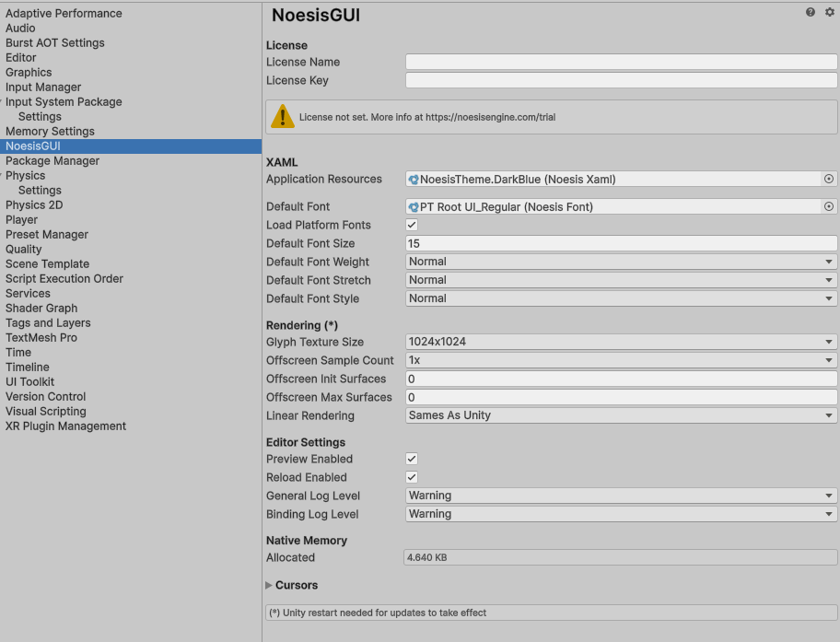Open the Default Font Weight dropdown
840x642 pixels.
pos(621,262)
